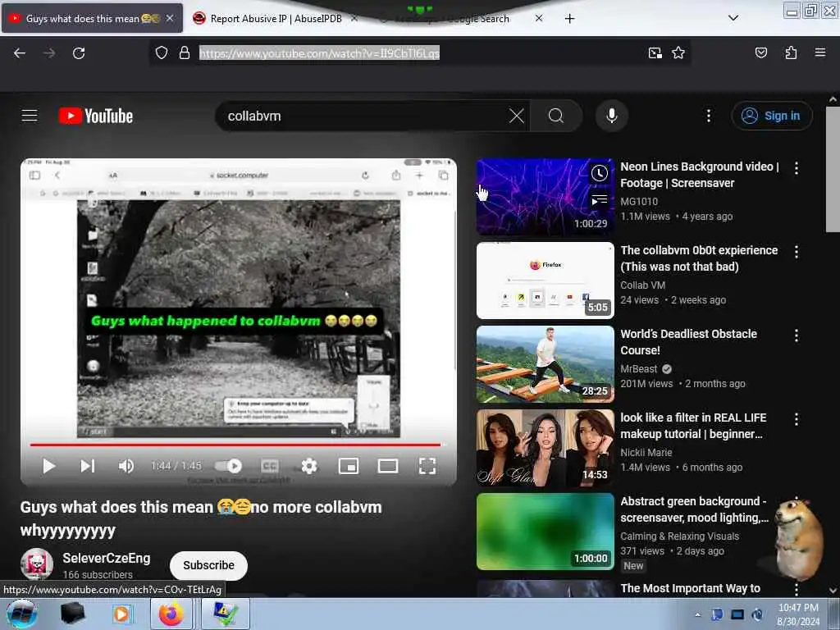Click the Sign in button
840x630 pixels.
point(772,116)
